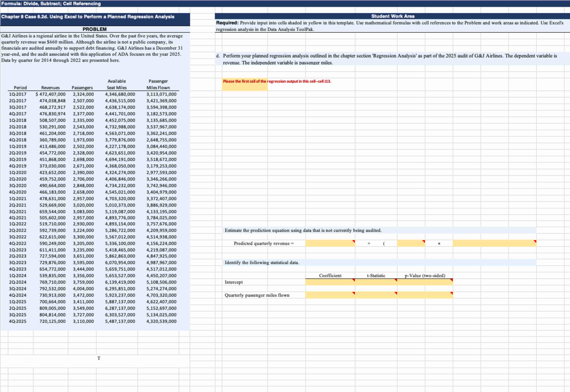This screenshot has height=392, width=570.
Task: Select revenue cell '490,664,000'
Action: 53,185
